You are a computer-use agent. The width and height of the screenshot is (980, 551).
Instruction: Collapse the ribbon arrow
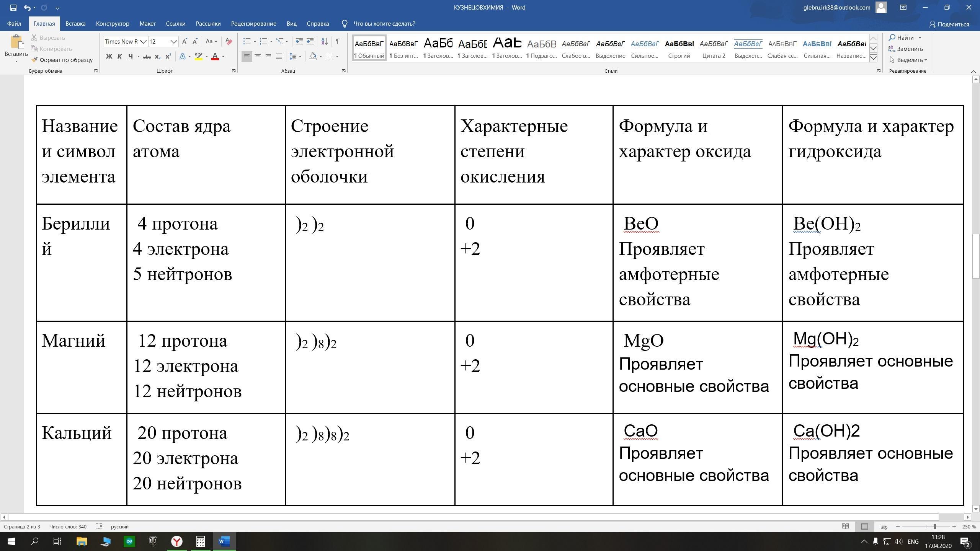click(x=973, y=71)
